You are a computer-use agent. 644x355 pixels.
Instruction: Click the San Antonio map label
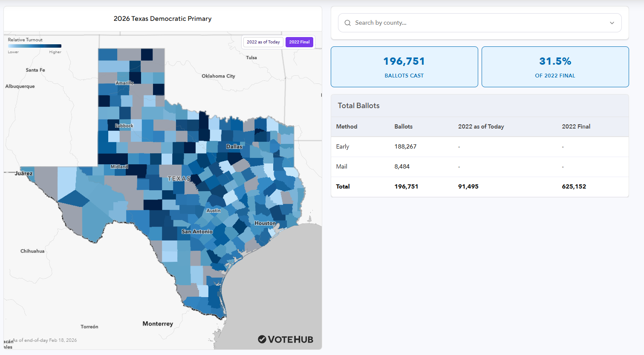point(197,232)
